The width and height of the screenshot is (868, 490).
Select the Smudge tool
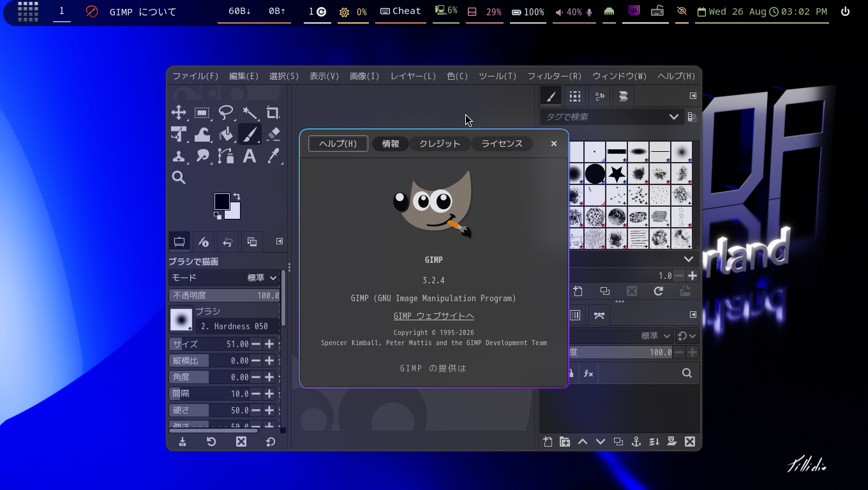202,156
